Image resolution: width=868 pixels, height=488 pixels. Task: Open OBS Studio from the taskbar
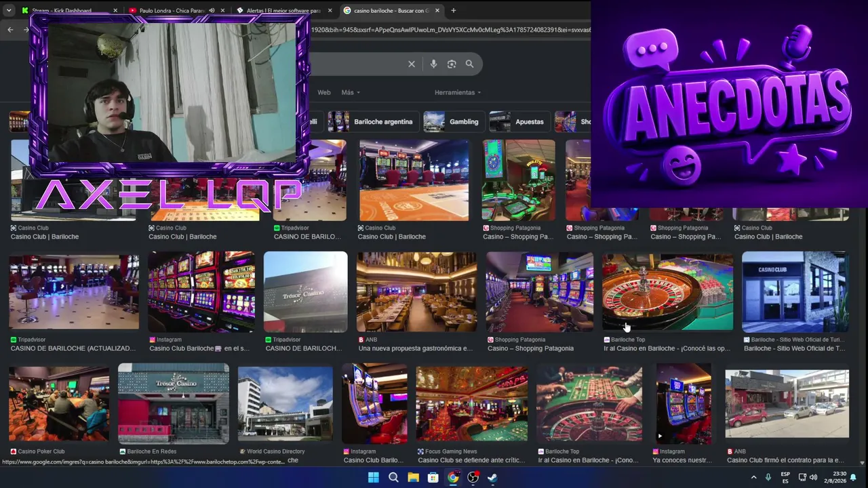pos(473,477)
